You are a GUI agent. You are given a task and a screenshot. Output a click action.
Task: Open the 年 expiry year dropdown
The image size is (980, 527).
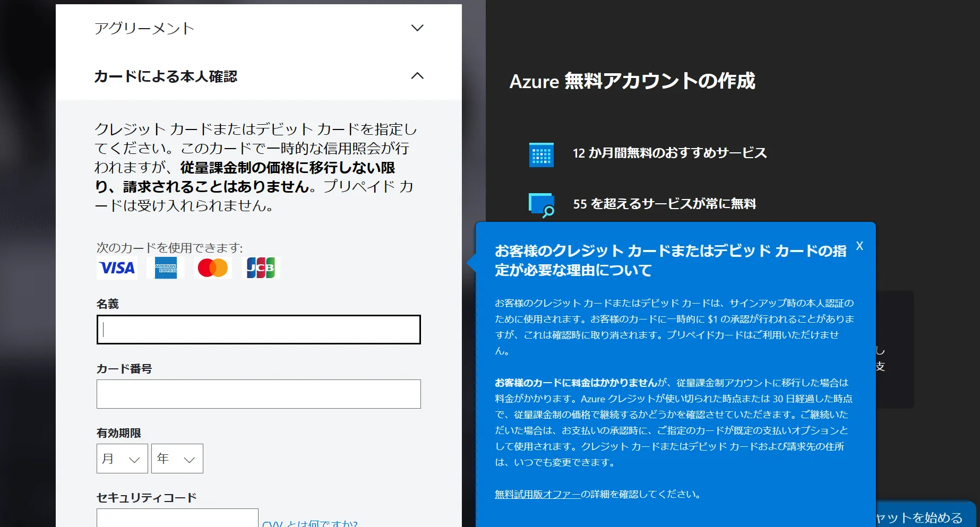point(177,459)
